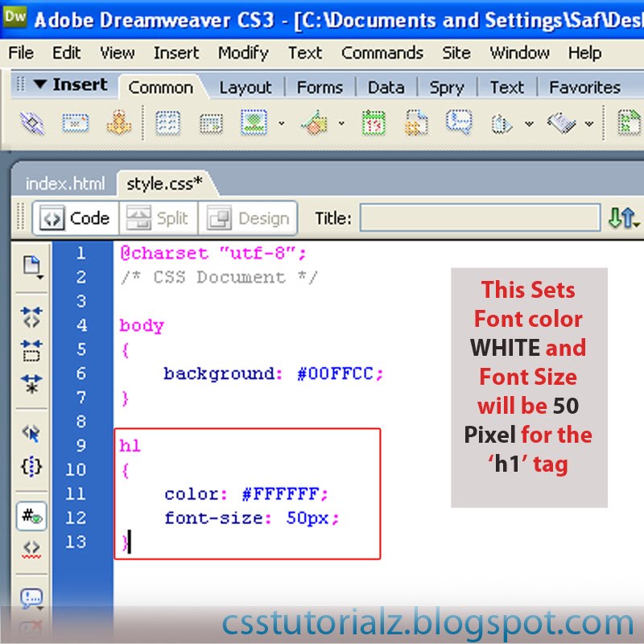Open the Images insert dropdown arrow

279,123
